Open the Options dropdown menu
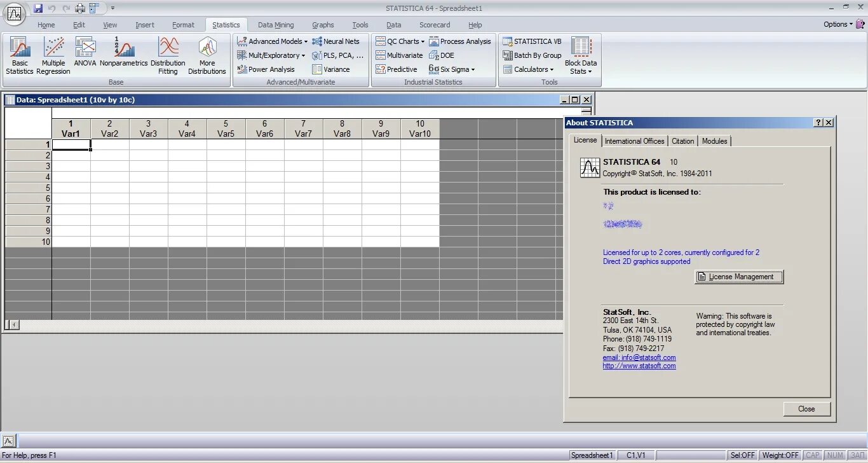Viewport: 868px width, 463px height. tap(838, 24)
